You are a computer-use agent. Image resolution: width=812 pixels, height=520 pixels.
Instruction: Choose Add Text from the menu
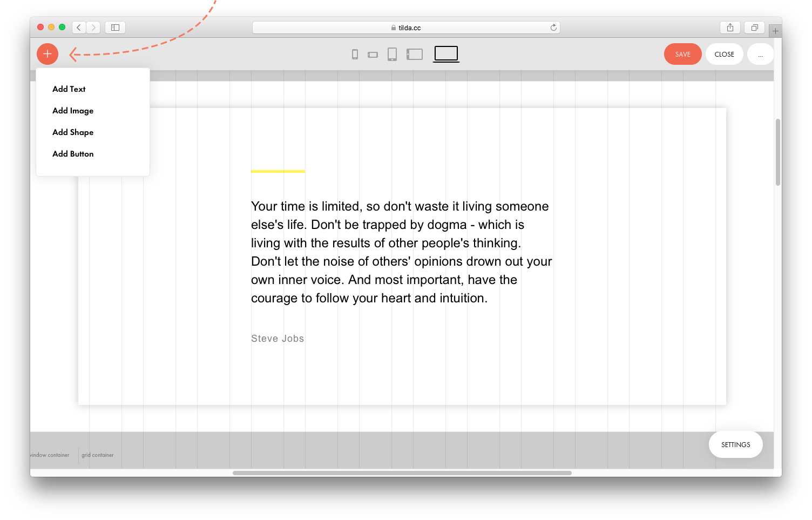[x=69, y=89]
